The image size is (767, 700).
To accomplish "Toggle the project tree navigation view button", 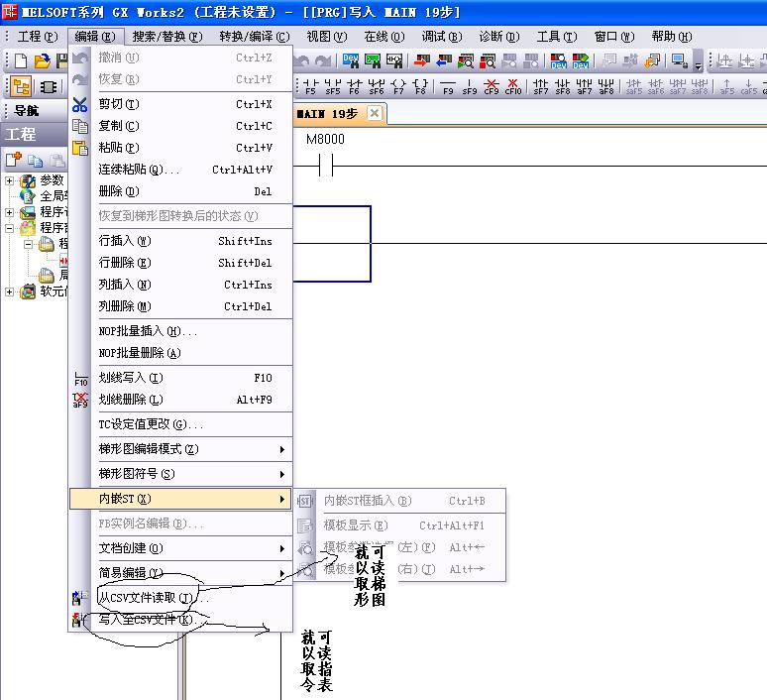I will [20, 86].
